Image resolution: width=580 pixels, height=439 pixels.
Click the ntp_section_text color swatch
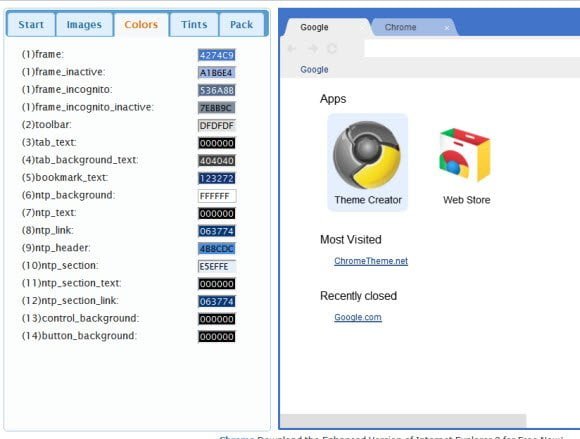217,284
